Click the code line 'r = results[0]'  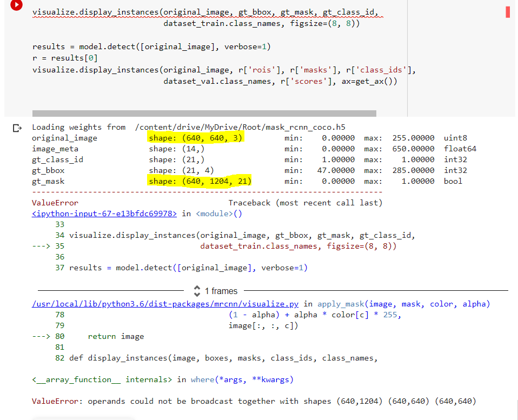click(x=65, y=58)
